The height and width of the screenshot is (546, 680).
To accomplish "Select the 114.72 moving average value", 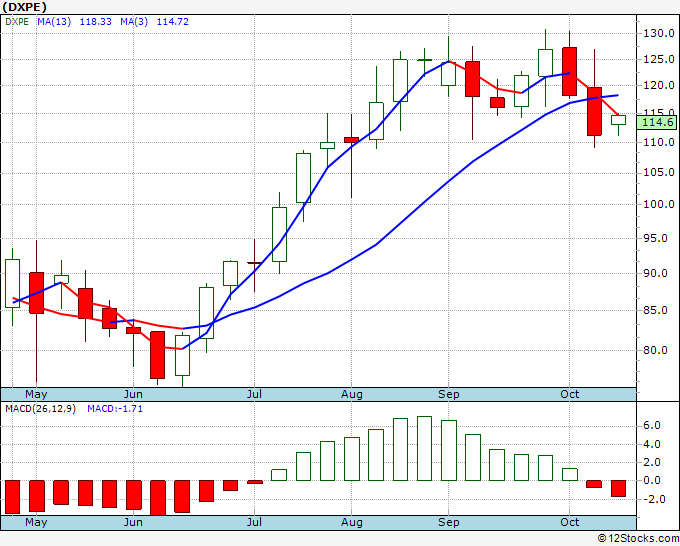I will (x=173, y=21).
